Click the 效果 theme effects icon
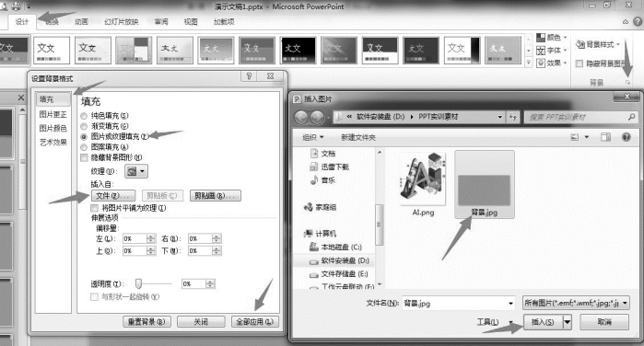Screen dimensions: 644x346 [541, 63]
